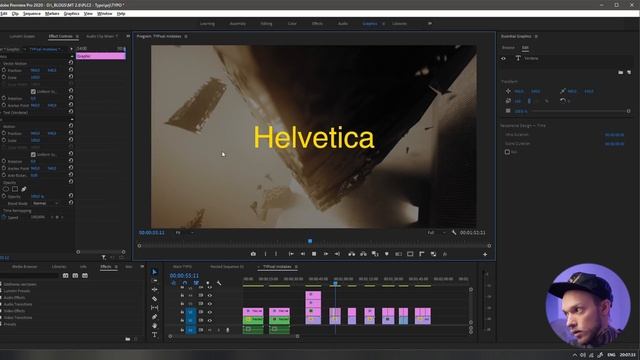Click the timeline current timecode 00:00:55:11
Image resolution: width=640 pixels, height=360 pixels.
[x=184, y=276]
